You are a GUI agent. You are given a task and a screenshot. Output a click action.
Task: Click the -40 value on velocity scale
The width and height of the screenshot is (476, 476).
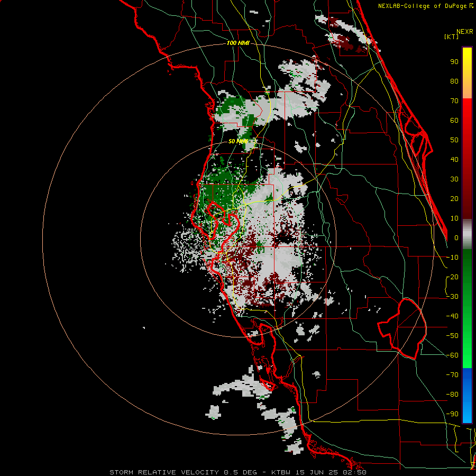452,316
